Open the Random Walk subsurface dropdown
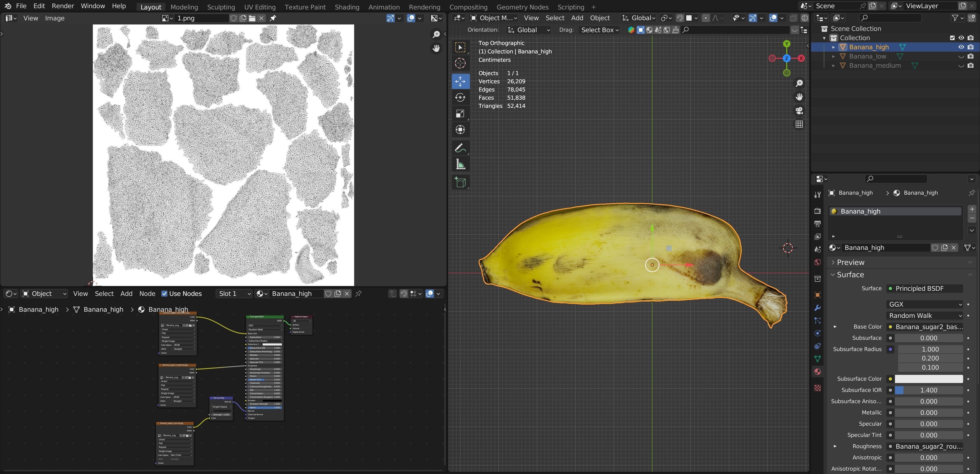The image size is (980, 474). (924, 316)
